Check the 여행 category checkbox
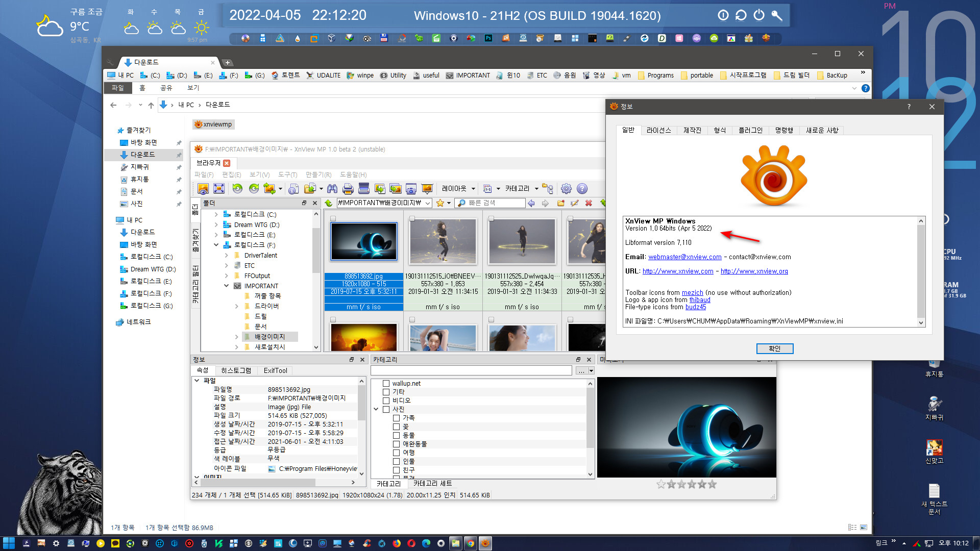The width and height of the screenshot is (980, 551). (396, 453)
